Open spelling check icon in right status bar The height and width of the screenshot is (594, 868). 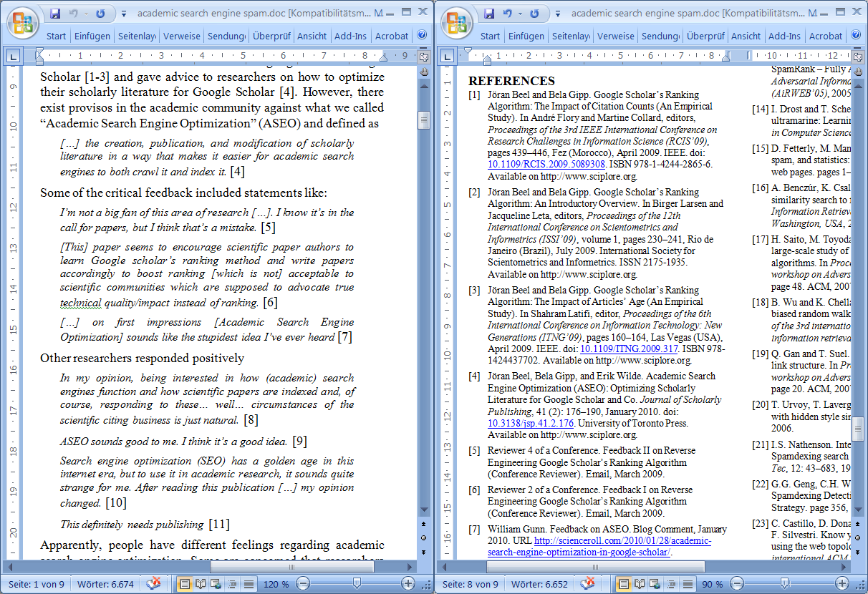[x=589, y=584]
